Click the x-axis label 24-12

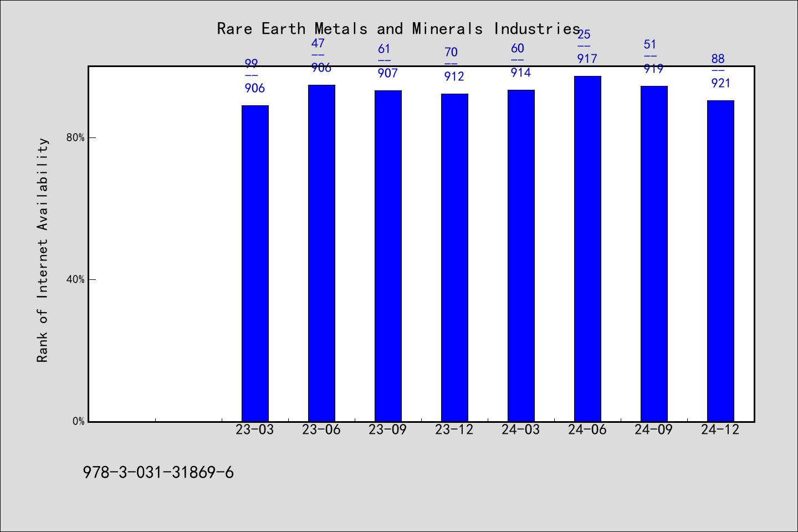tap(720, 429)
